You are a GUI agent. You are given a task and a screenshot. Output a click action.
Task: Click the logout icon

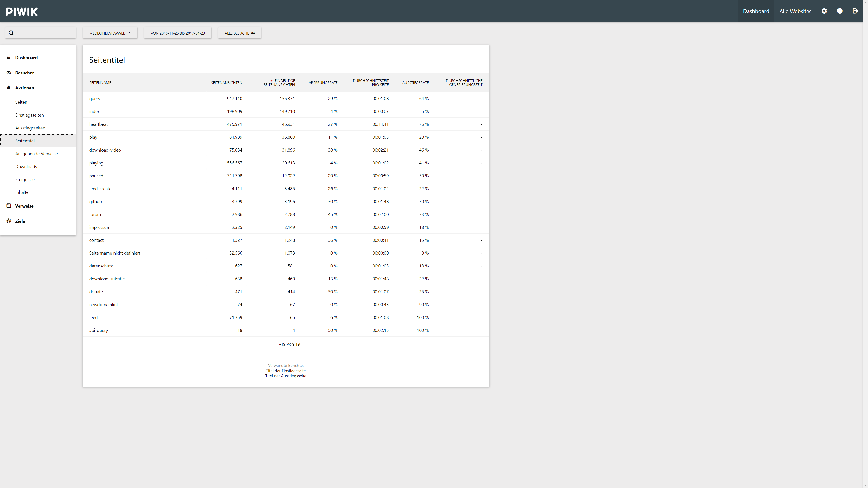(x=855, y=11)
